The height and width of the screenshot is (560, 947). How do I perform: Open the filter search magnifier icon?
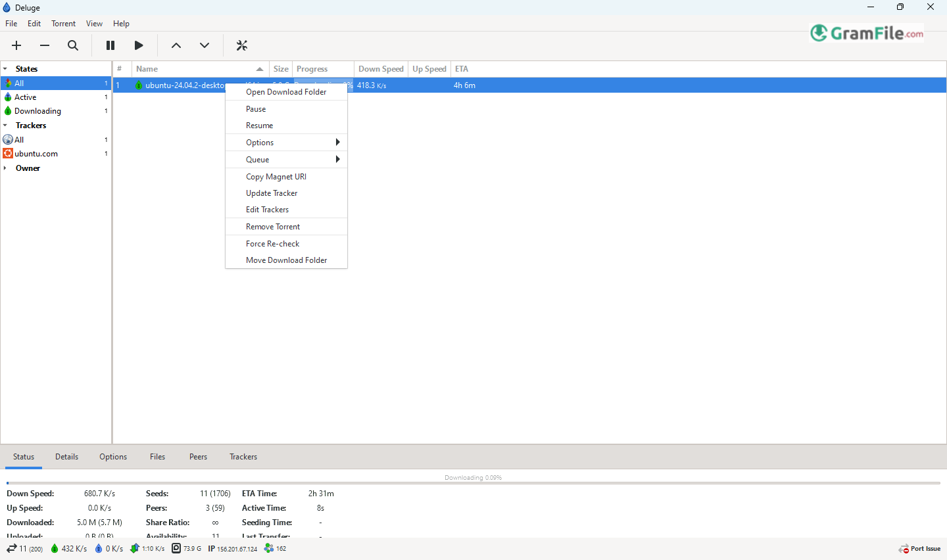(73, 45)
